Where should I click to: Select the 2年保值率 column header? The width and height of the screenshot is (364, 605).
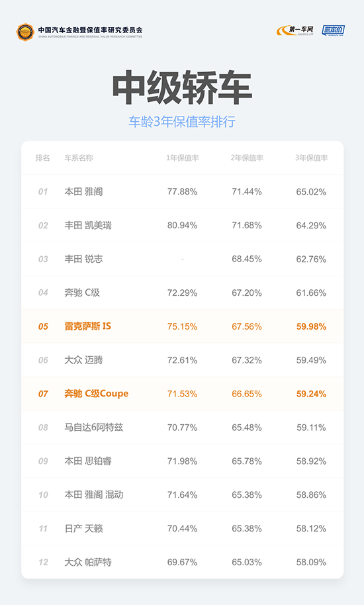[247, 158]
